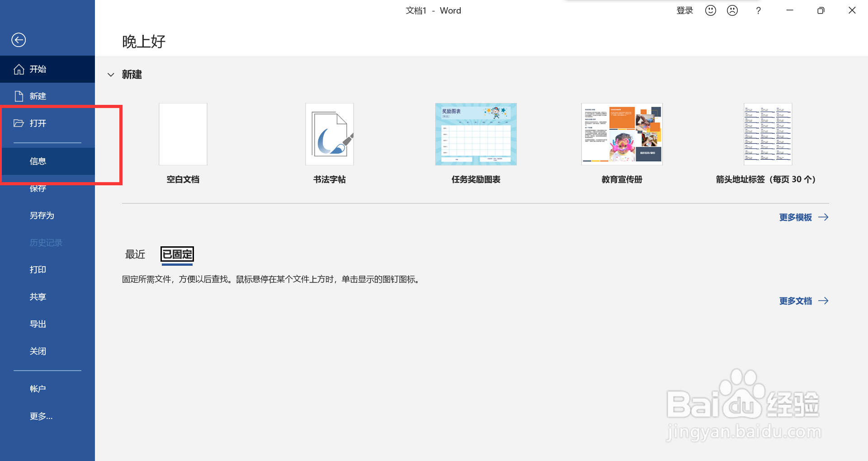Open the 教育宣传册 template thumbnail
The width and height of the screenshot is (868, 461).
[622, 134]
